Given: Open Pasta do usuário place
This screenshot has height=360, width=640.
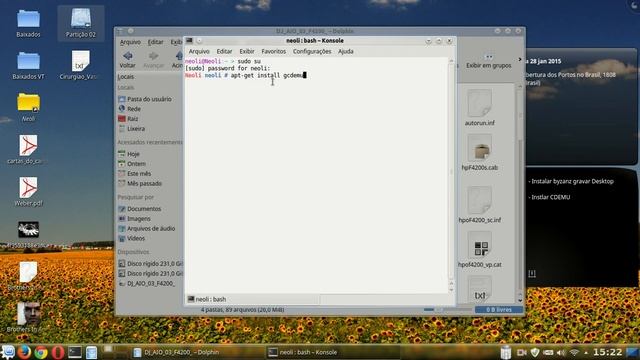Looking at the screenshot, I should (x=145, y=99).
